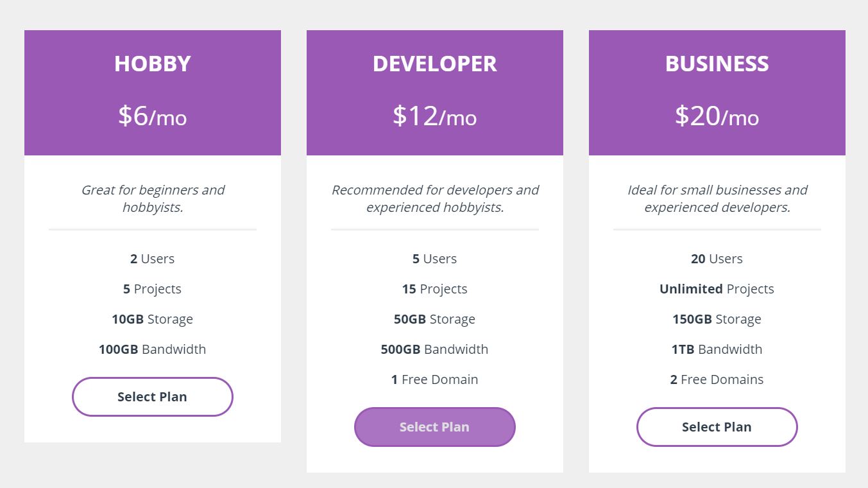
Task: Click the 'Ideal for small businesses' description
Action: pos(717,198)
